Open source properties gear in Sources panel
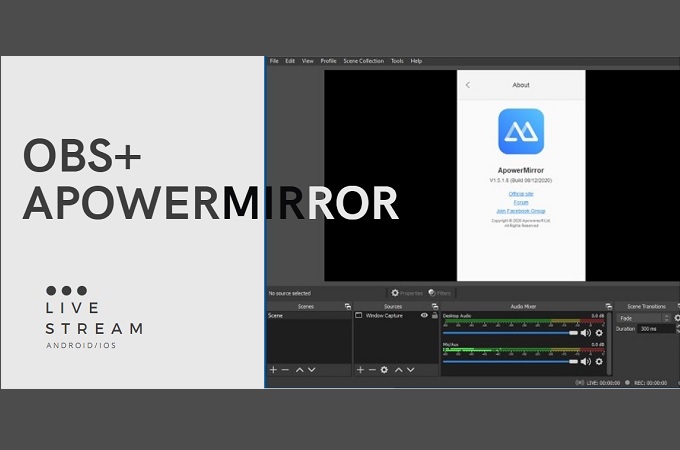680x450 pixels. (x=384, y=370)
